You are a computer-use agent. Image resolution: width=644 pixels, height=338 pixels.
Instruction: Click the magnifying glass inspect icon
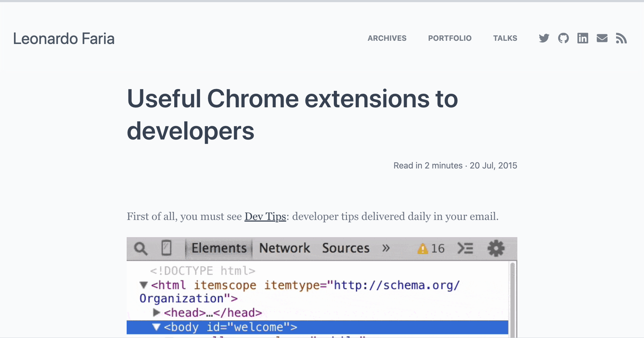(x=141, y=248)
